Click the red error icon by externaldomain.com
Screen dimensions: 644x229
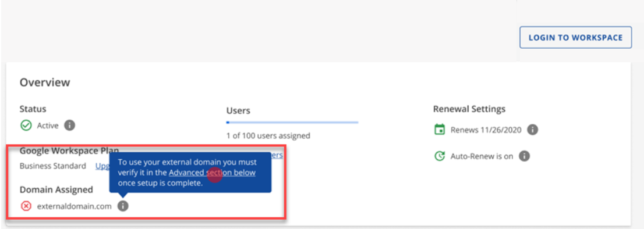pyautogui.click(x=26, y=206)
